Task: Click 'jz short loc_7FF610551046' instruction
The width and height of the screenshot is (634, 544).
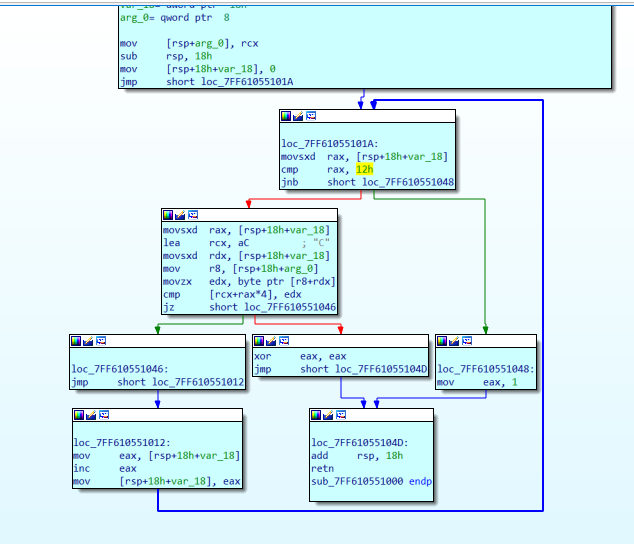Action: coord(249,307)
